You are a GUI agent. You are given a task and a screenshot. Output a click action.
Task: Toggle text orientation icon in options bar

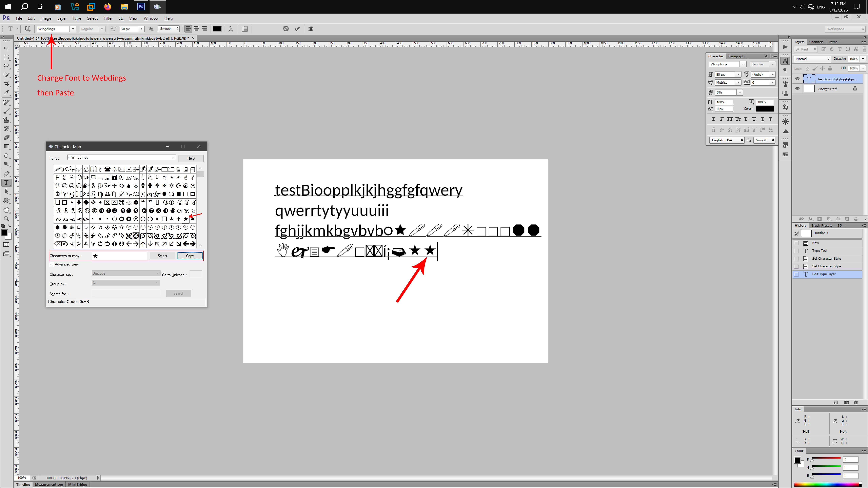pyautogui.click(x=28, y=29)
